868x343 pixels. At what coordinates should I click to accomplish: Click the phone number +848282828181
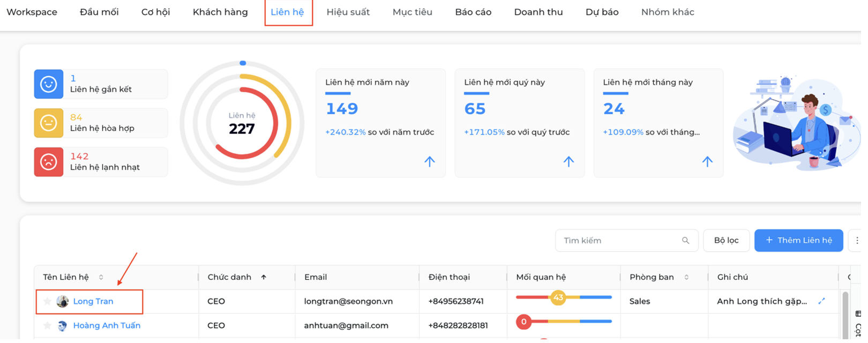coord(458,325)
